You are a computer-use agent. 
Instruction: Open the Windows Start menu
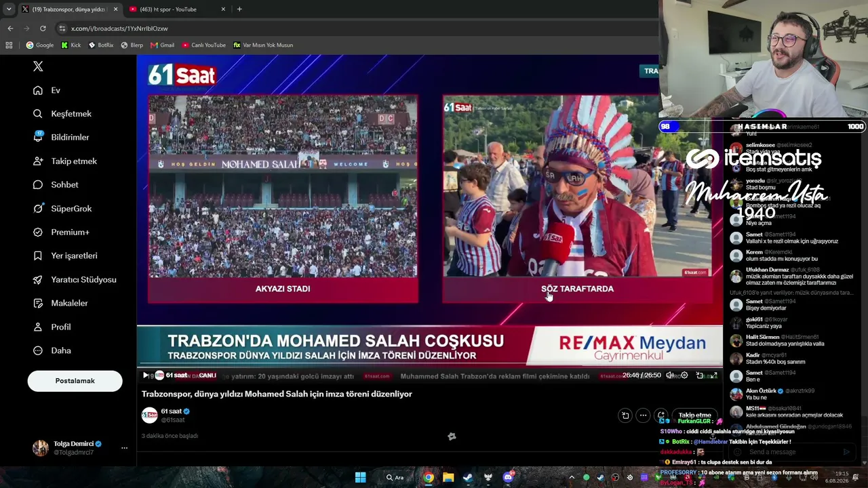(361, 477)
